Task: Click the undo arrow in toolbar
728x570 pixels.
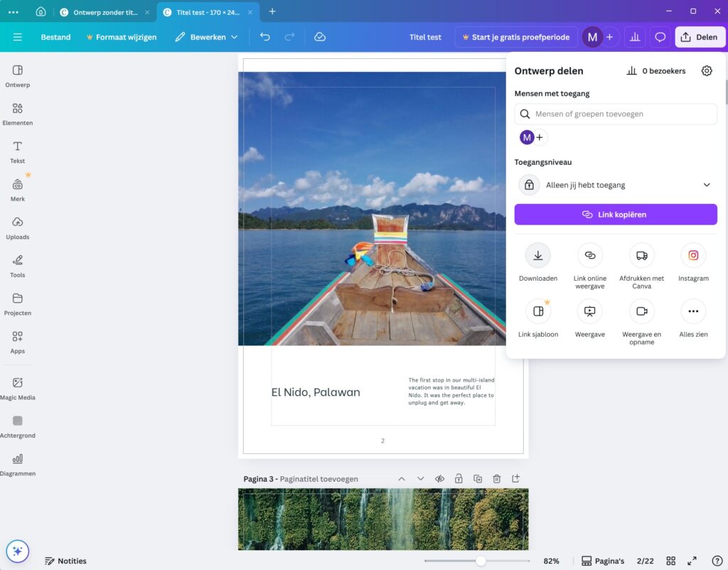Action: coord(265,37)
